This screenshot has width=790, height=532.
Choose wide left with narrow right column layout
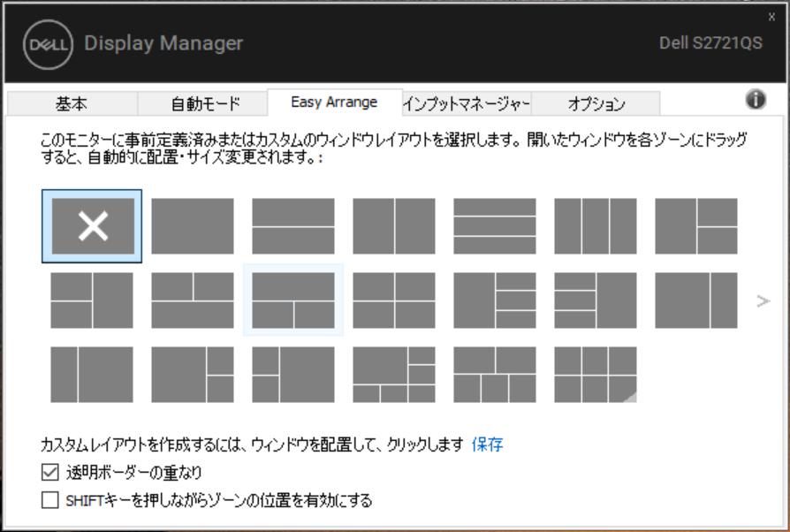pyautogui.click(x=696, y=300)
